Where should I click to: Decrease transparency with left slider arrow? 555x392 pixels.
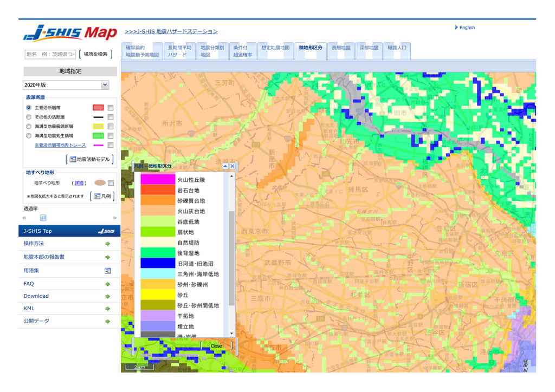coord(24,218)
